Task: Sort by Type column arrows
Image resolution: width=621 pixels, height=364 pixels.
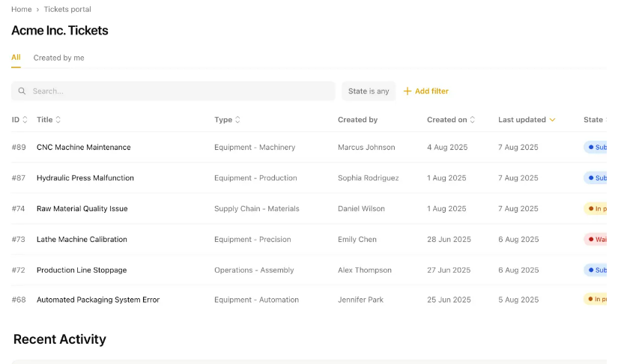Action: point(237,120)
